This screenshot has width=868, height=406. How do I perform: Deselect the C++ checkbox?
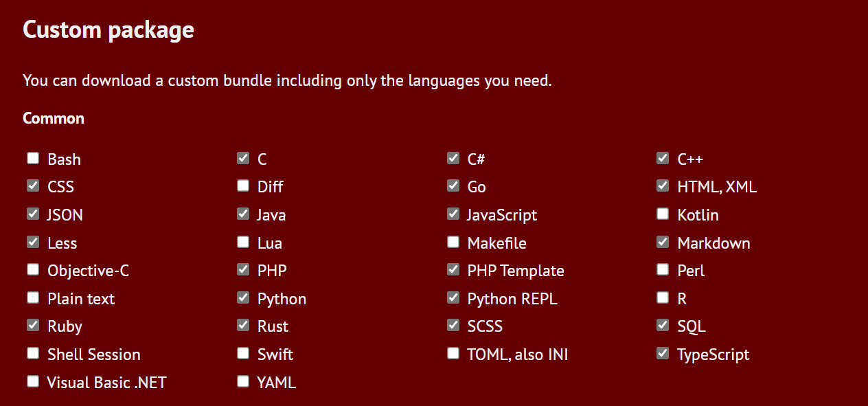tap(663, 159)
